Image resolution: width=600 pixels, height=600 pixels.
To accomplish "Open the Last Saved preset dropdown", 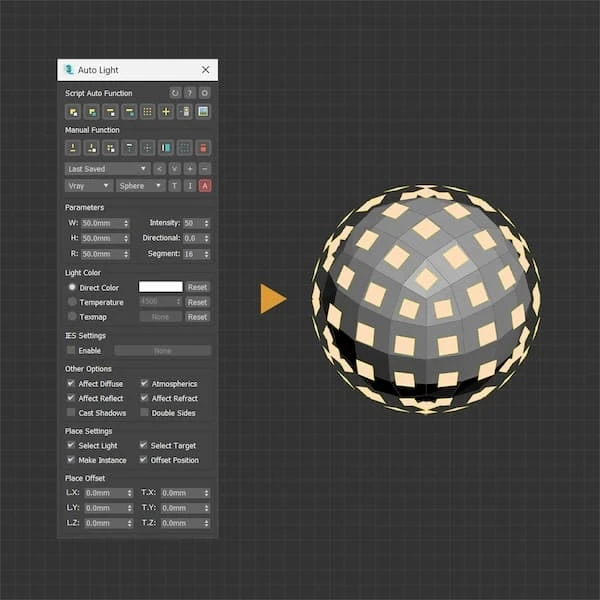I will point(107,169).
